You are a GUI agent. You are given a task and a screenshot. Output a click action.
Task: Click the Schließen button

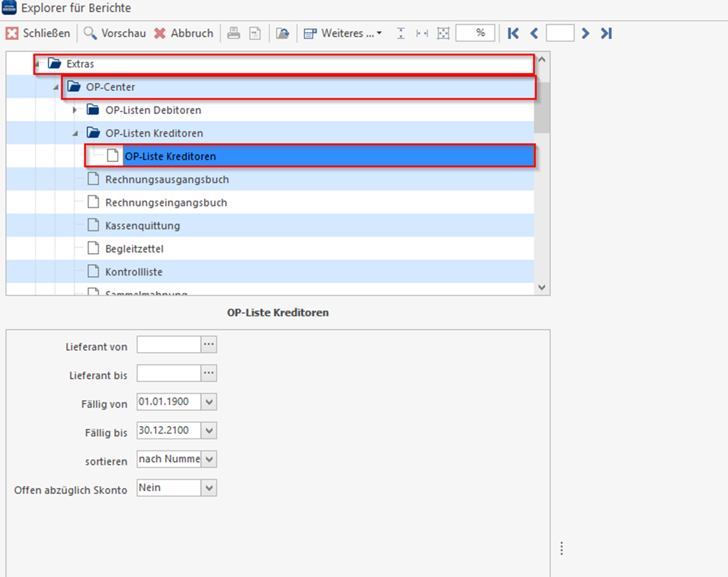(38, 33)
